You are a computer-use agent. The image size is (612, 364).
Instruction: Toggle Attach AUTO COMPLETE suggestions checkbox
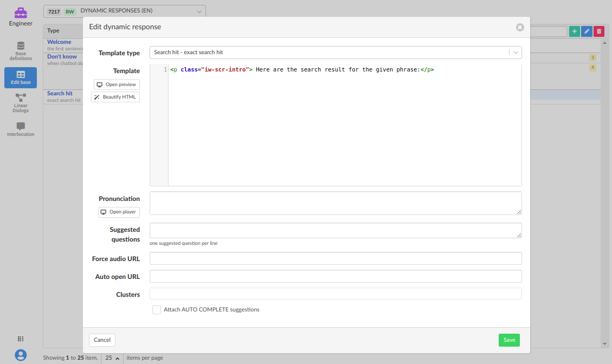(x=157, y=310)
